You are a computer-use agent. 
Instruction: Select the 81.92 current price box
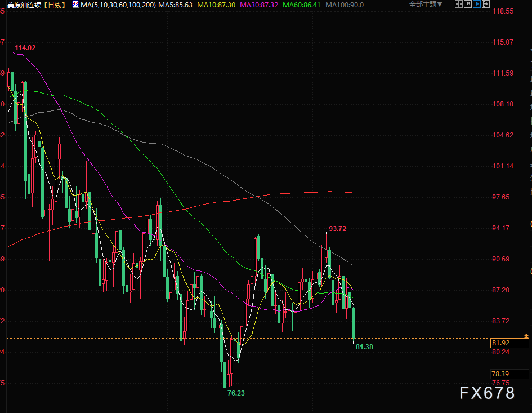(x=509, y=343)
